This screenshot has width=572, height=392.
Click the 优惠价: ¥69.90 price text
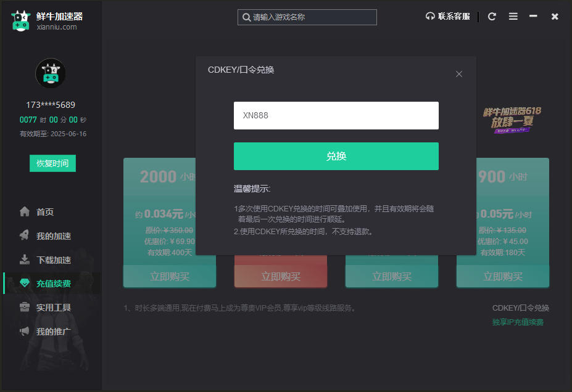click(170, 242)
